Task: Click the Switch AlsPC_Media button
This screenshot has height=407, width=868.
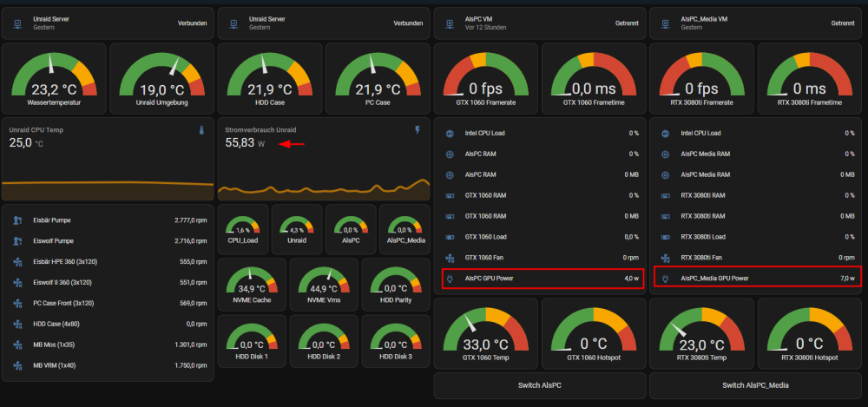Action: point(755,385)
